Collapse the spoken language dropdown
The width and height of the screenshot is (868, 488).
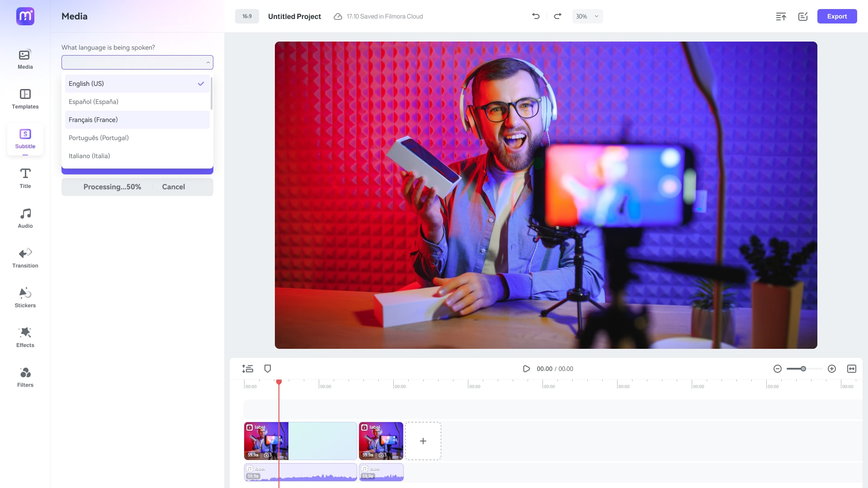tap(207, 62)
